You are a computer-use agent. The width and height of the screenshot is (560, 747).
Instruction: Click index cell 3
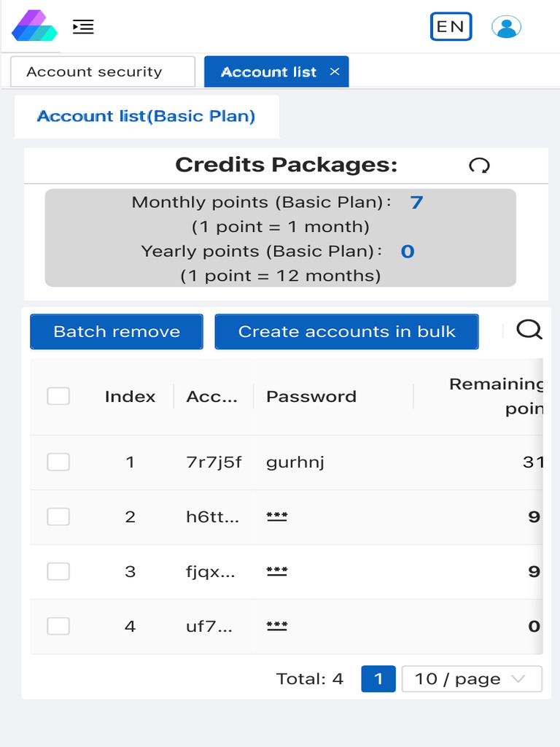pyautogui.click(x=130, y=572)
